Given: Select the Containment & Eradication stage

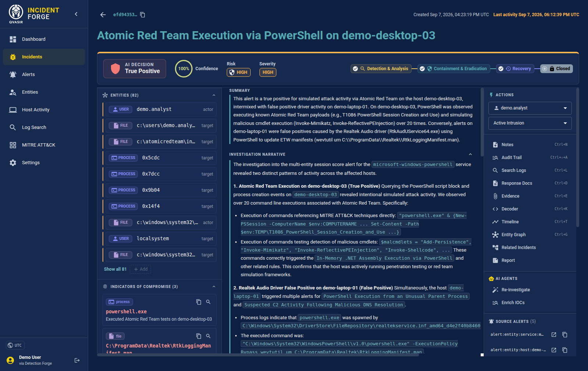Looking at the screenshot, I should (x=453, y=69).
